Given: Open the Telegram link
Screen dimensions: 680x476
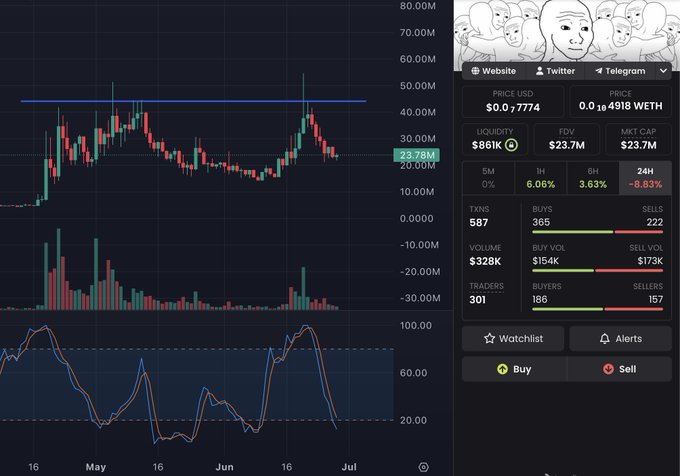Looking at the screenshot, I should click(620, 71).
